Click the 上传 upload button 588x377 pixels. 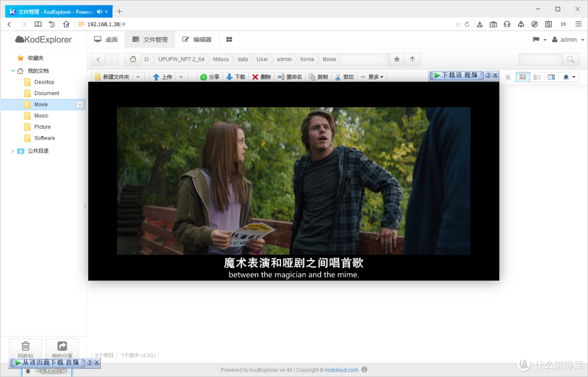point(162,77)
